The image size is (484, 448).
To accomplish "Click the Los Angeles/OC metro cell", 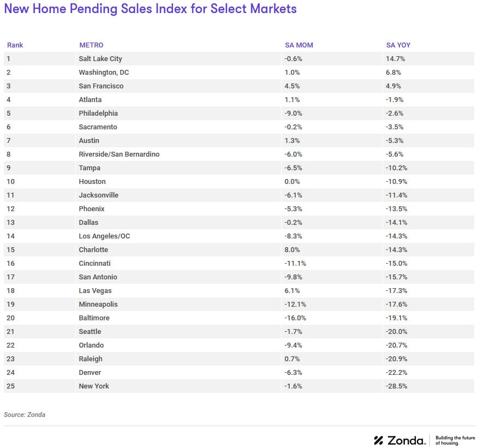I will 104,236.
